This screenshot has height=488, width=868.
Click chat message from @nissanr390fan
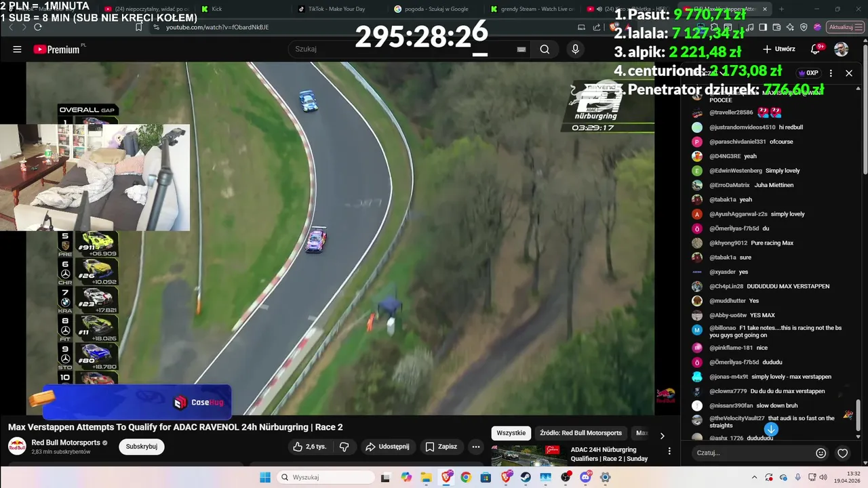tap(777, 405)
